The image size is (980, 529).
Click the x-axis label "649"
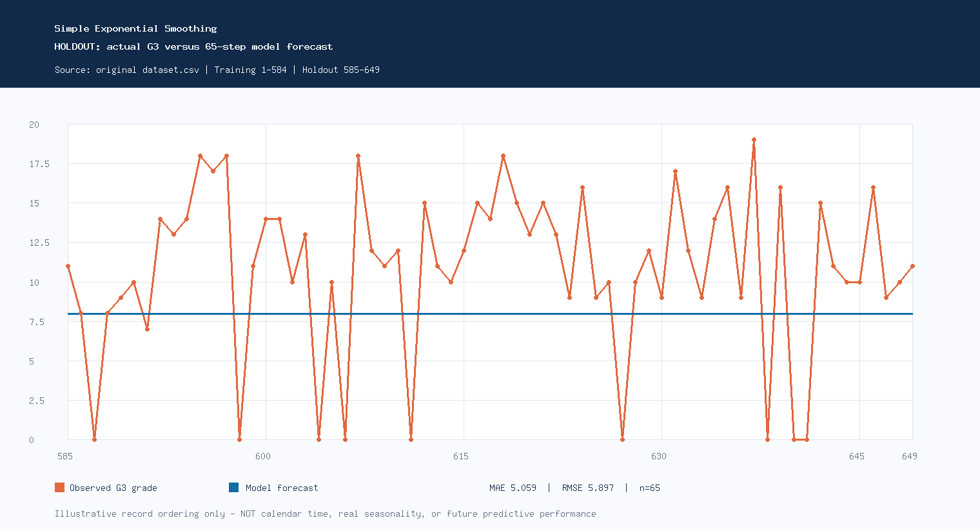click(910, 456)
